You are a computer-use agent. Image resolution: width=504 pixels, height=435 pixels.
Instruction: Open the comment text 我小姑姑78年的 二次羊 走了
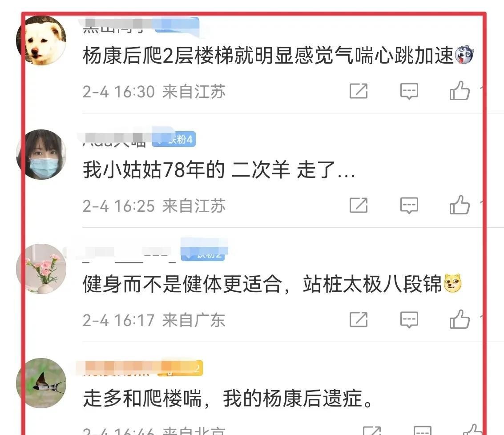219,170
